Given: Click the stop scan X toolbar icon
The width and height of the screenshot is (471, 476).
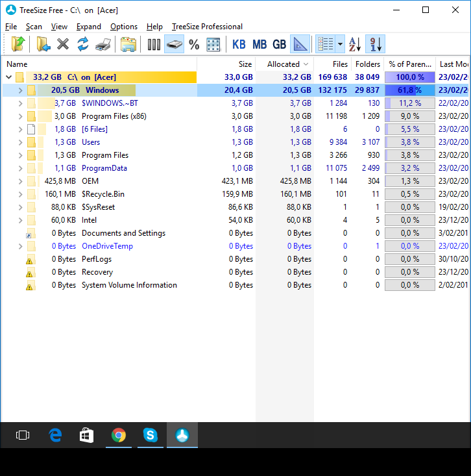Looking at the screenshot, I should 63,44.
